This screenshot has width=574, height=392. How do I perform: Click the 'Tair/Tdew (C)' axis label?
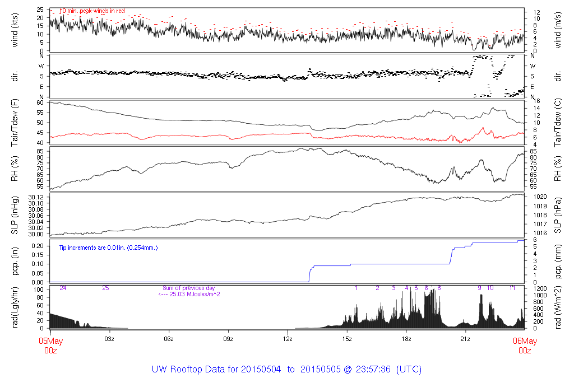tap(558, 123)
